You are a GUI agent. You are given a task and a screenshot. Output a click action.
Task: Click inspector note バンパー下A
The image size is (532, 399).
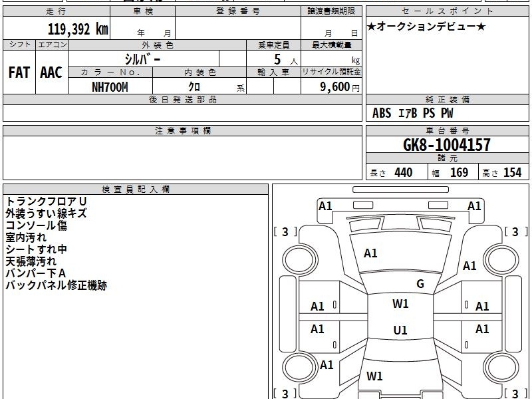point(36,273)
